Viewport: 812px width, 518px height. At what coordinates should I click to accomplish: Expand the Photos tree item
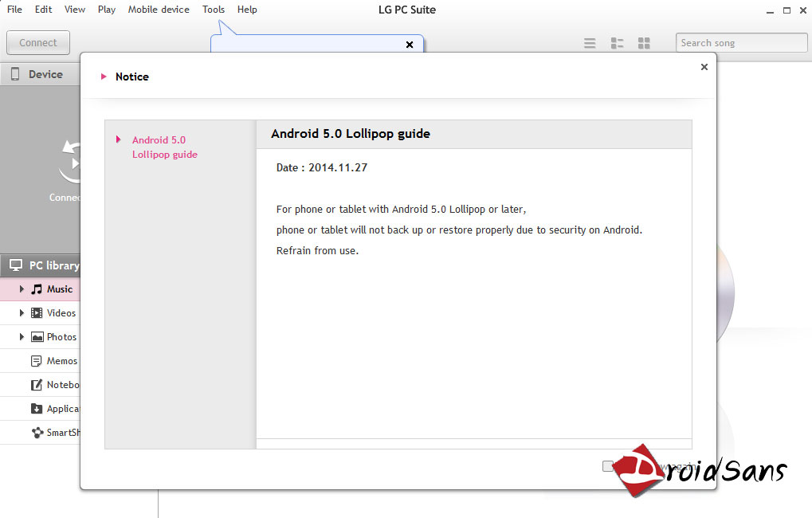24,336
